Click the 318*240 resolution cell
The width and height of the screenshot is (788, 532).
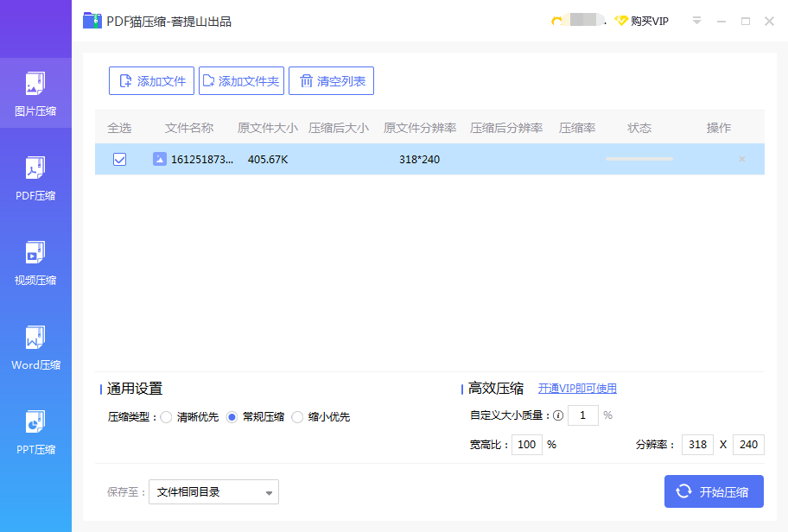coord(419,160)
